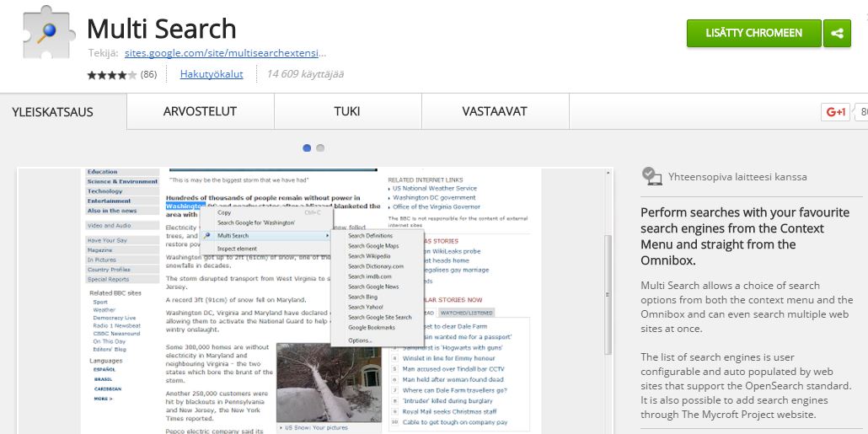Click the Special Reports sidebar item

(122, 280)
